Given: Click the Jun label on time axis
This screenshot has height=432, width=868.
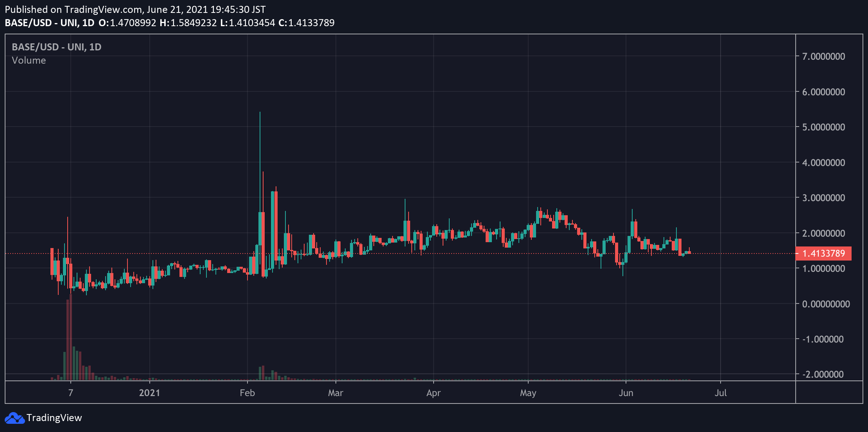Looking at the screenshot, I should [x=626, y=393].
